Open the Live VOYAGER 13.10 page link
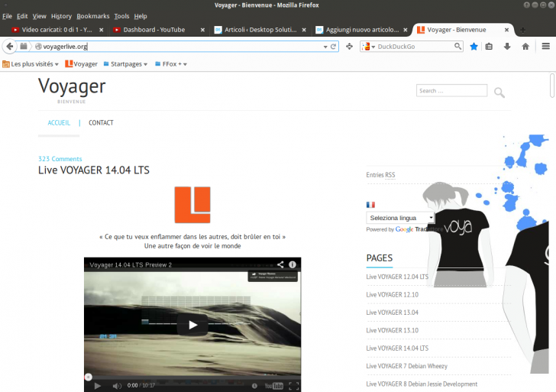 [x=392, y=330]
